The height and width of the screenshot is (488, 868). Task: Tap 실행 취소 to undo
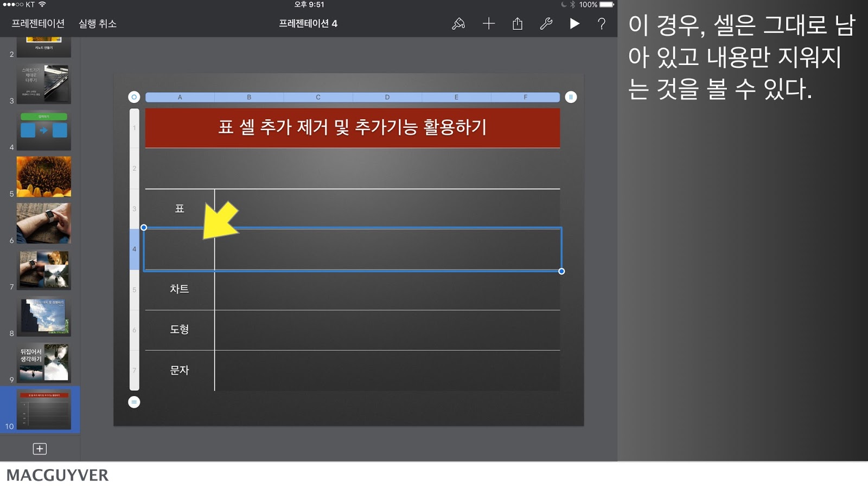[98, 23]
